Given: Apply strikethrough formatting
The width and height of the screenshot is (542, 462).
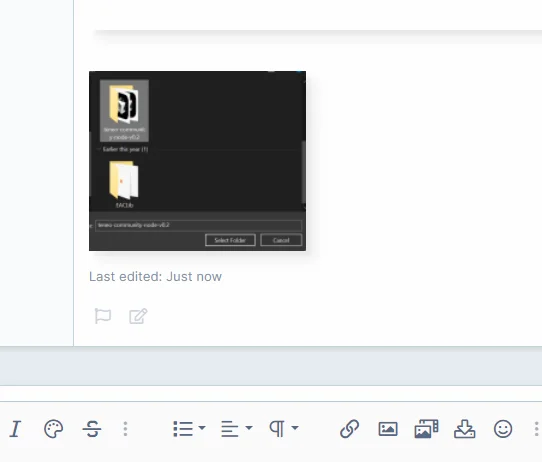Looking at the screenshot, I should [x=92, y=429].
